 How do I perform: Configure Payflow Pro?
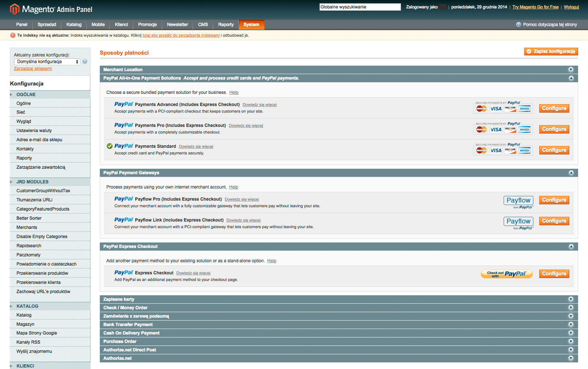[x=554, y=200]
